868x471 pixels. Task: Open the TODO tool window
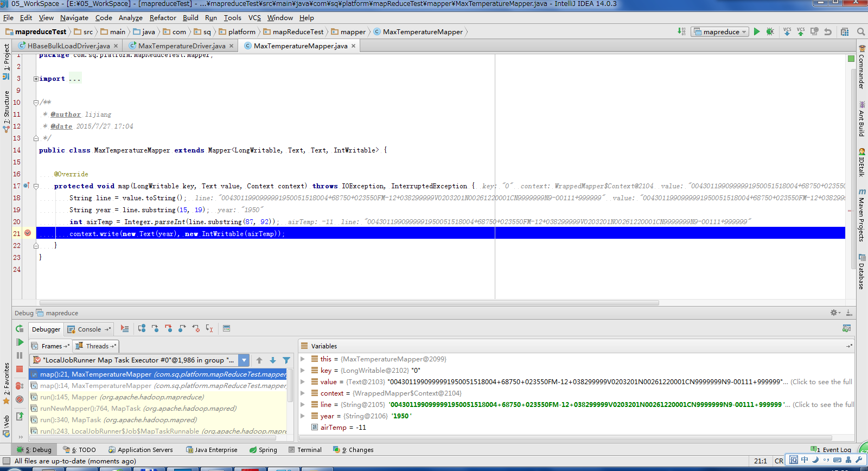[80, 450]
